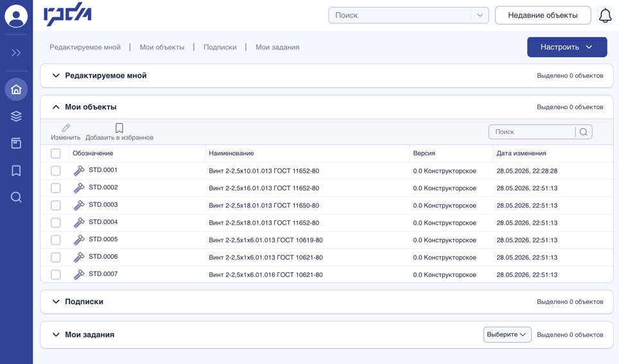Expand the sidebar with double-arrow icon
The image size is (619, 364).
[16, 53]
